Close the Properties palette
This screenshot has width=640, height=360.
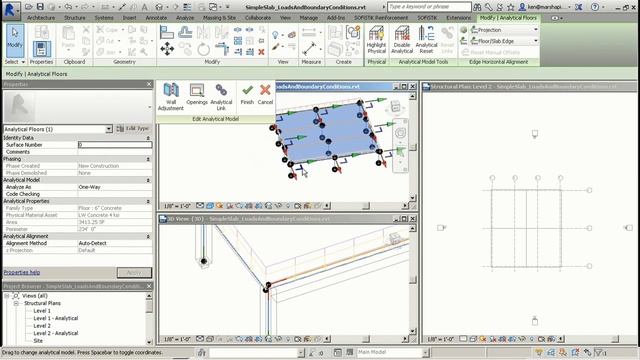[149, 84]
